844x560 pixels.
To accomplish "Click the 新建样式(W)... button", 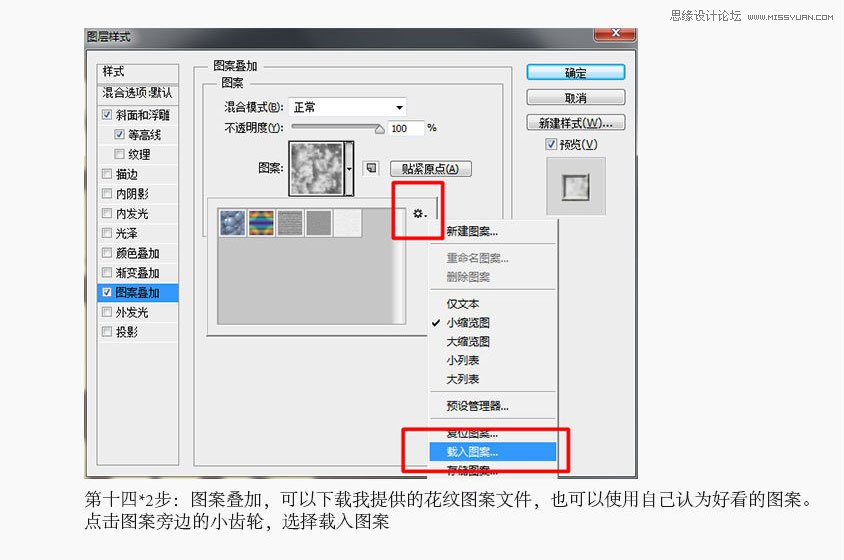I will coord(575,123).
